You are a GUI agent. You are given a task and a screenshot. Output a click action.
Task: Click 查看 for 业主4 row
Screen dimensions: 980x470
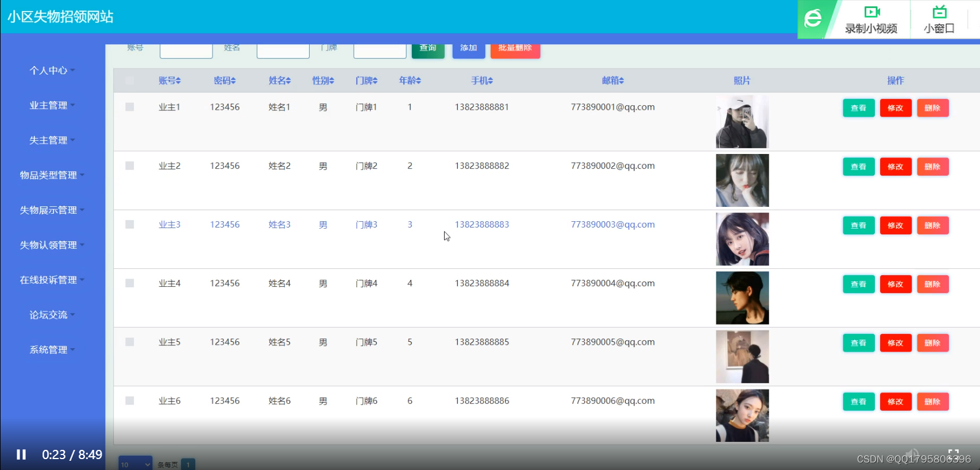859,284
